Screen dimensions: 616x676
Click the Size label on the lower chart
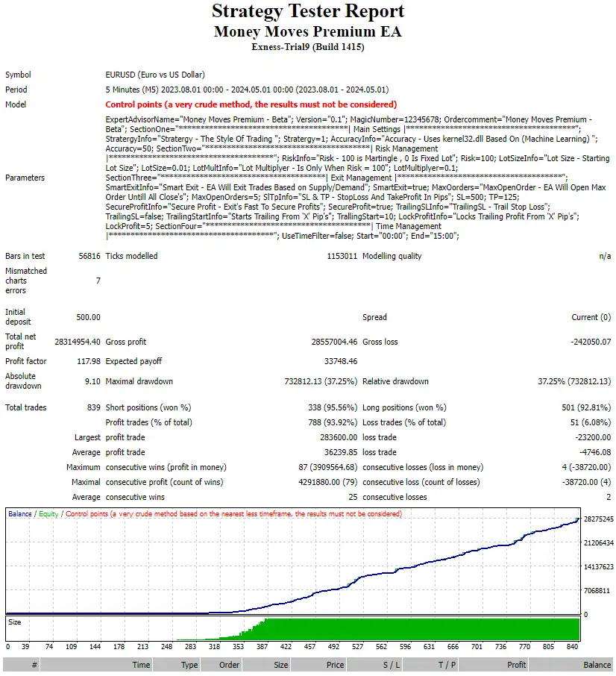[x=15, y=620]
